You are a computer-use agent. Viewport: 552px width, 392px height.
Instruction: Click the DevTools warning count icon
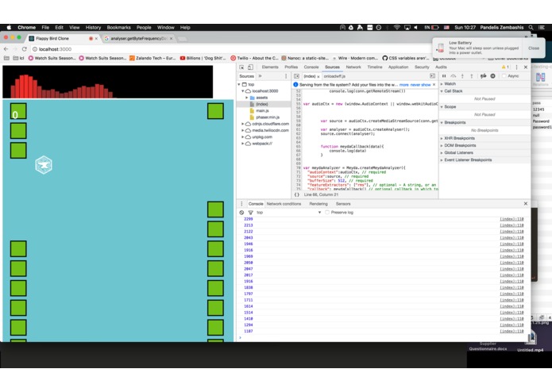(x=505, y=67)
